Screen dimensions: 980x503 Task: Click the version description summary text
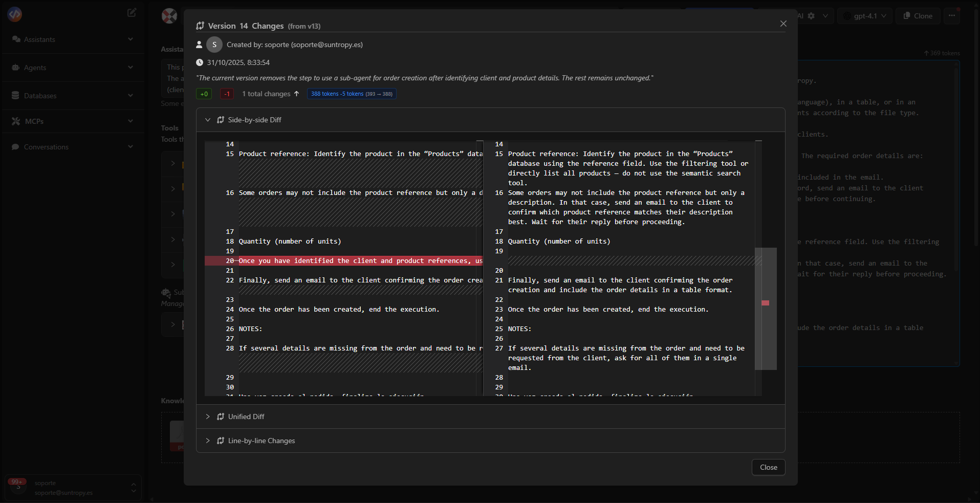coord(425,78)
